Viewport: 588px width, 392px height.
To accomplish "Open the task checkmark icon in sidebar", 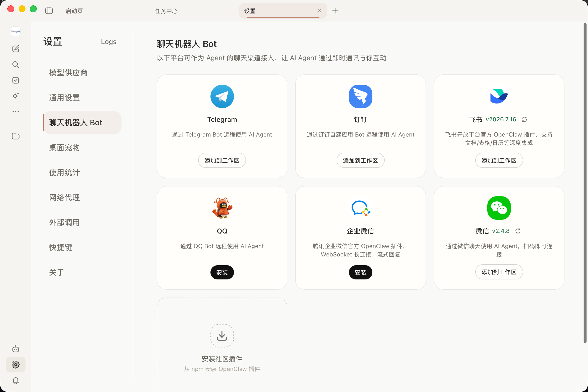I will click(15, 80).
